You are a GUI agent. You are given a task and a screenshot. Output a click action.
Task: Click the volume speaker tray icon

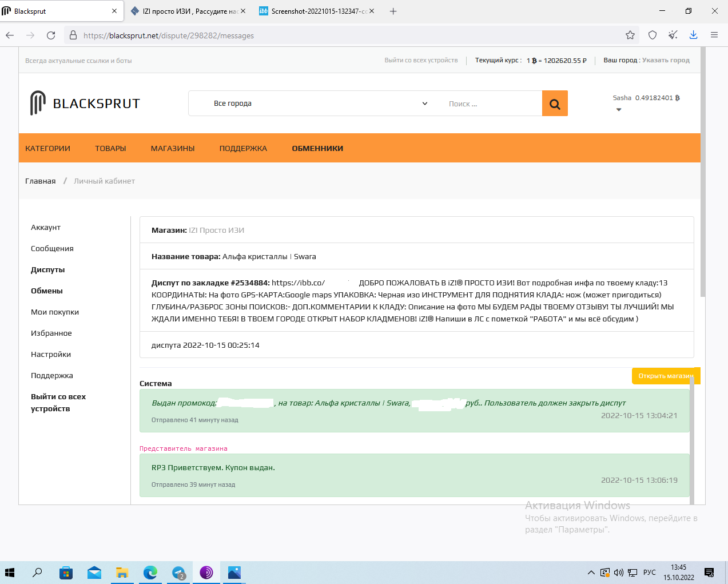click(x=618, y=573)
